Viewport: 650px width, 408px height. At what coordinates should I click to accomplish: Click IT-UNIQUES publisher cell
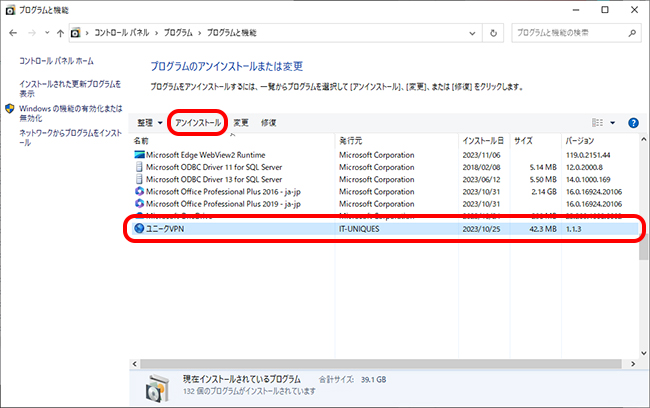tap(359, 229)
